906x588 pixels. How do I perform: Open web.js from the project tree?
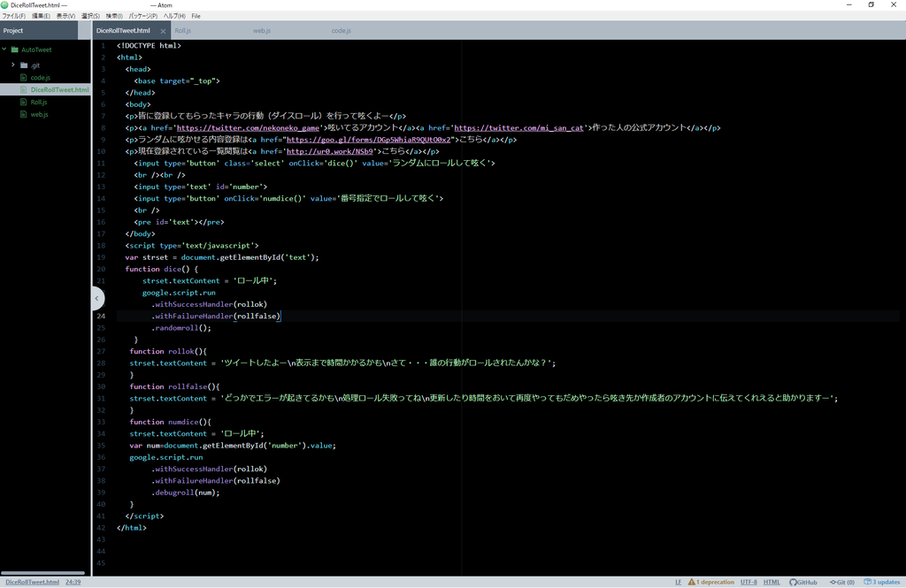point(39,114)
